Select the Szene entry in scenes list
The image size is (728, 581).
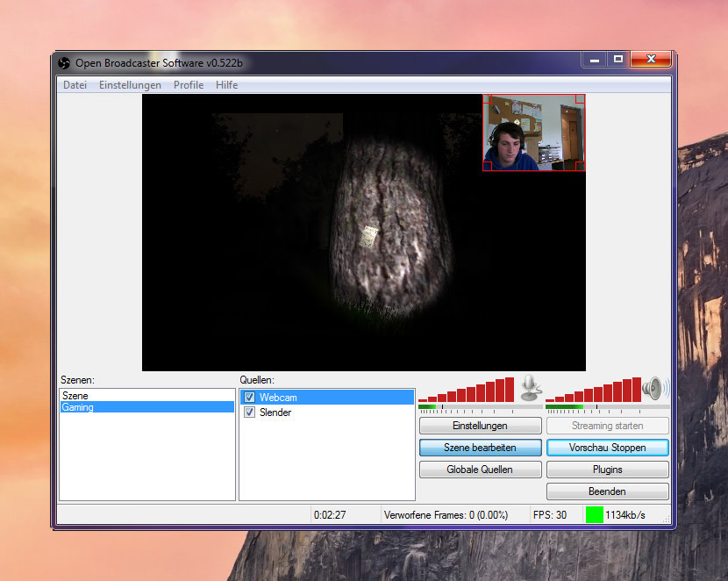point(146,395)
